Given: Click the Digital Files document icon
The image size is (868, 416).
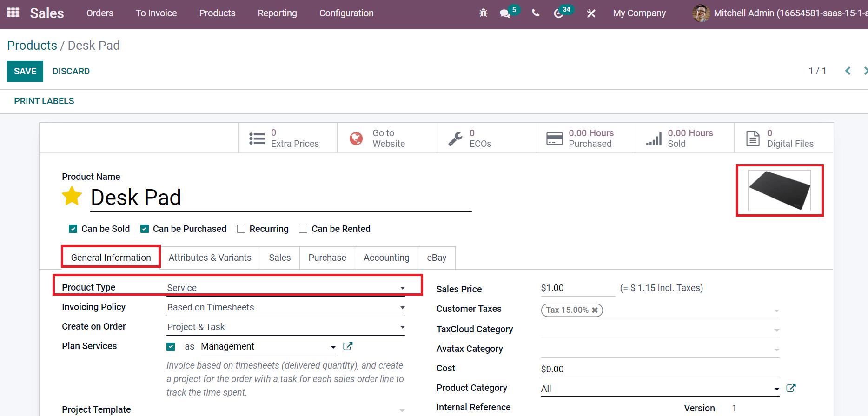Looking at the screenshot, I should point(753,139).
